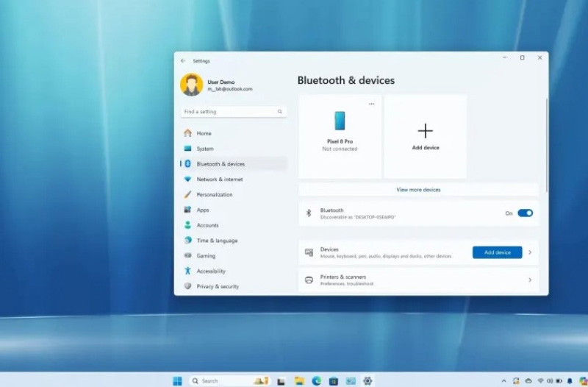Expand the Devices section chevron
This screenshot has width=588, height=387.
click(x=530, y=252)
